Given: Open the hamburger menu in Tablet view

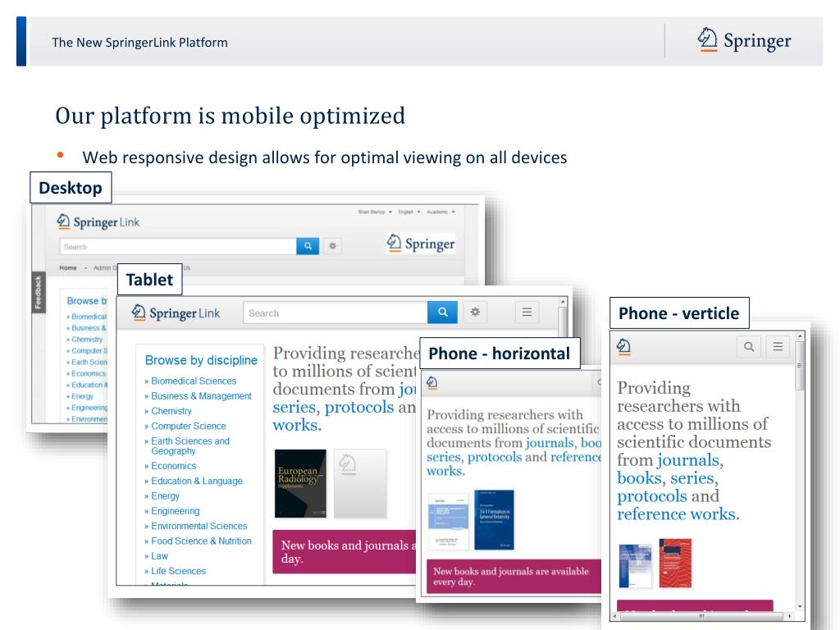Looking at the screenshot, I should (x=527, y=313).
